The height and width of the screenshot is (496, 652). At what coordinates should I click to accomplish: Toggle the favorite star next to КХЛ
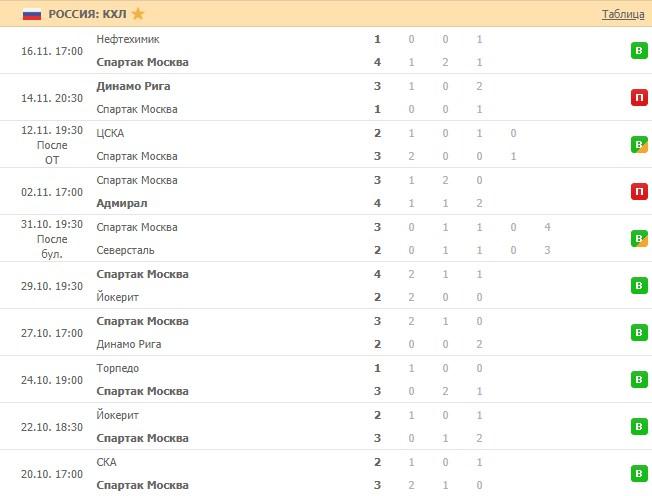coord(138,14)
